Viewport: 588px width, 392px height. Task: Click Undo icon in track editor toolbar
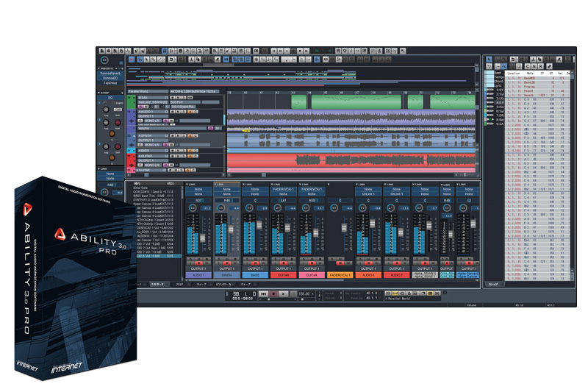pos(172,60)
